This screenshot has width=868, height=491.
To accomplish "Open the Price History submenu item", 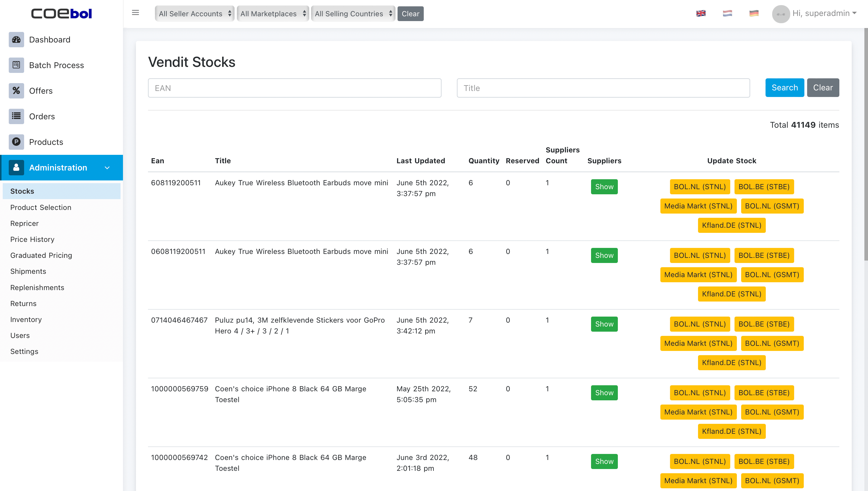I will click(32, 239).
